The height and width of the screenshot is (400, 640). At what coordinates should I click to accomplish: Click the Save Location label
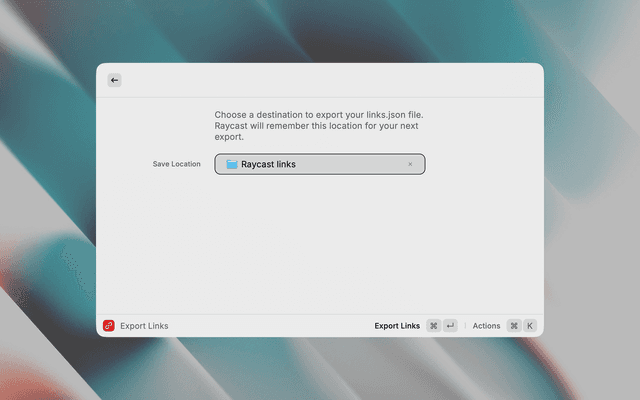(176, 164)
